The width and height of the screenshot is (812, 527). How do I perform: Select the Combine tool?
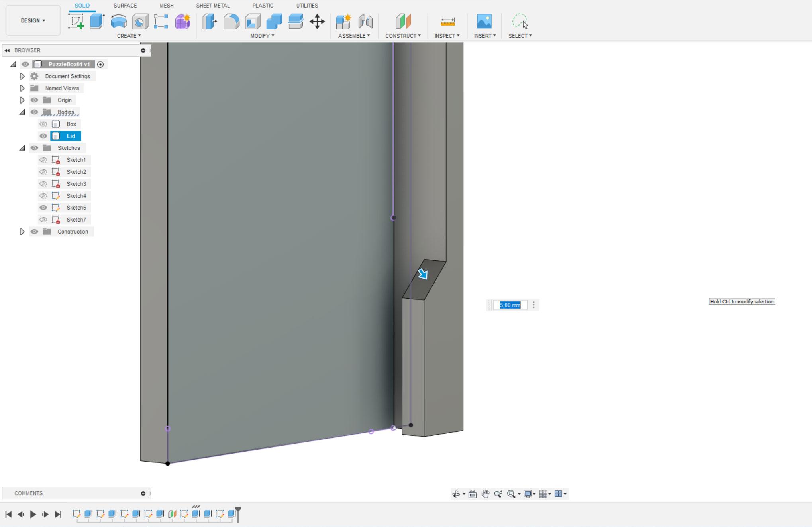[274, 22]
